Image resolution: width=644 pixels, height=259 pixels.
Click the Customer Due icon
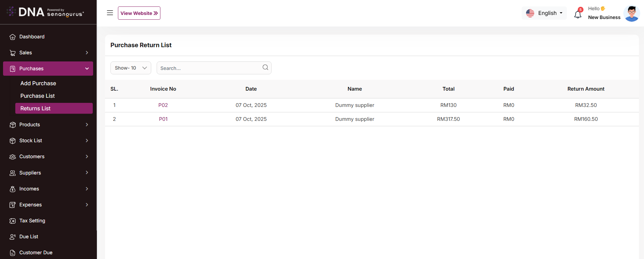[13, 253]
